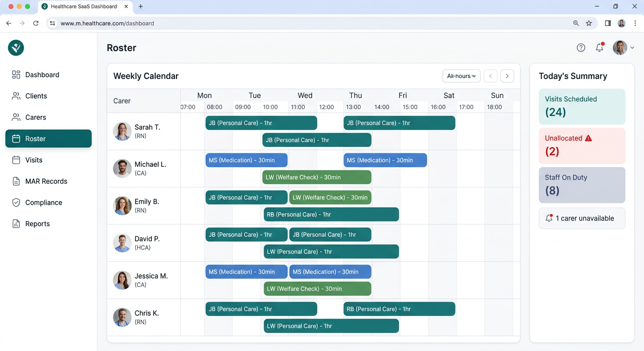Open the Dashboard menu label
Screen dimensions: 644x351
click(x=42, y=74)
